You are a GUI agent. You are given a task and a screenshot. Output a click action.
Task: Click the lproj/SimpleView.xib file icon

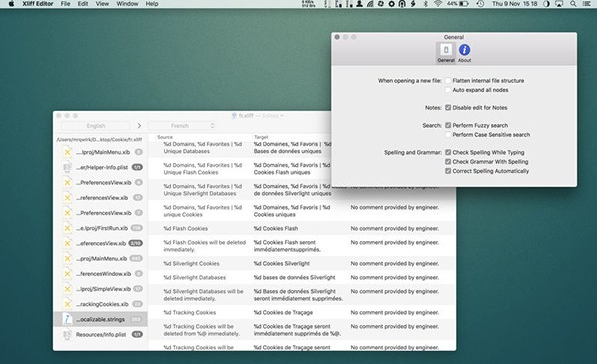(67, 289)
